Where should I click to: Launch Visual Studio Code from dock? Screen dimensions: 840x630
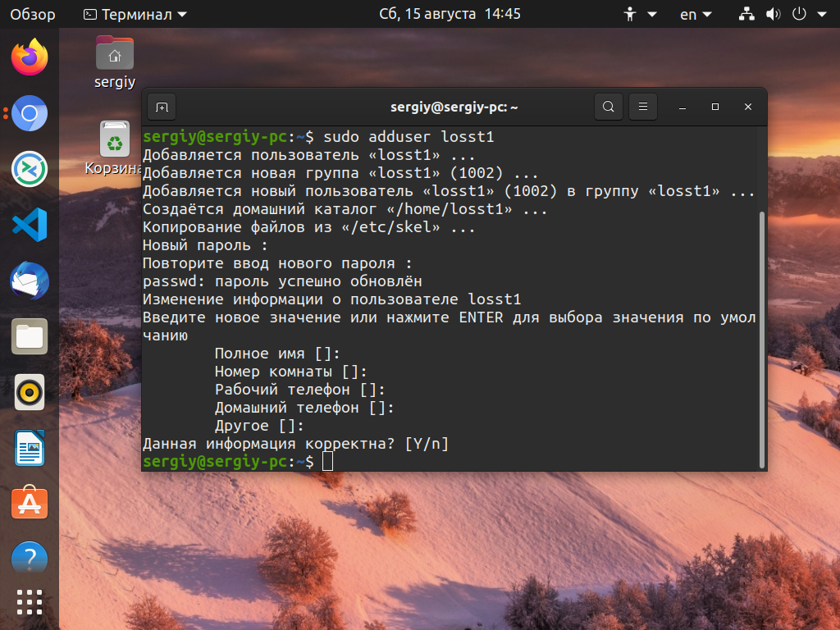[x=30, y=225]
